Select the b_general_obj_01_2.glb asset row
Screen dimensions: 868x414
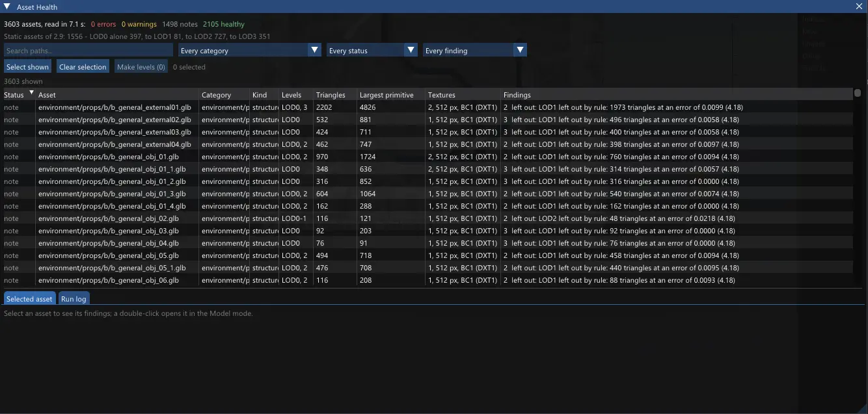tap(427, 181)
